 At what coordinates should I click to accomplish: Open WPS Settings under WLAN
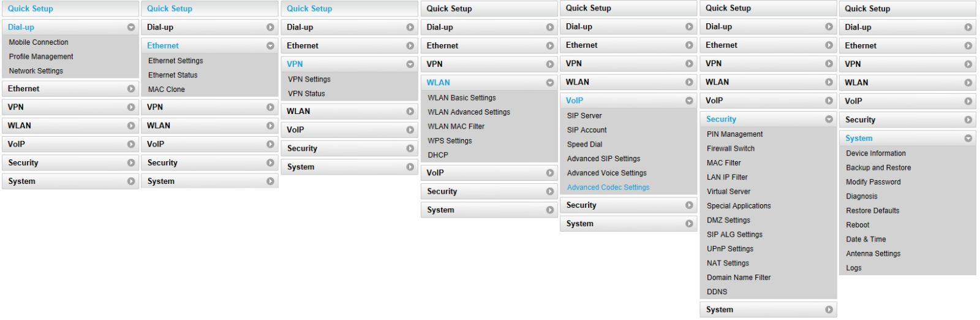(x=450, y=141)
